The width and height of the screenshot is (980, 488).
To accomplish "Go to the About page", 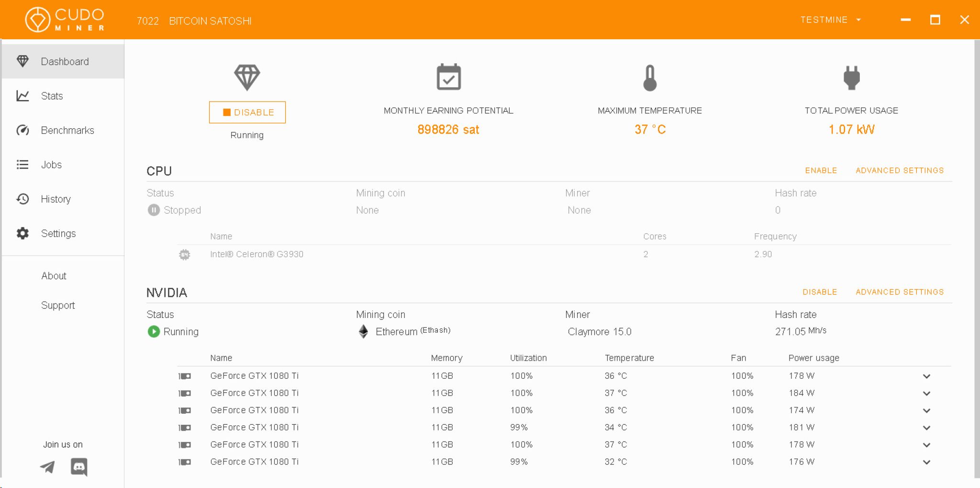I will pos(54,276).
